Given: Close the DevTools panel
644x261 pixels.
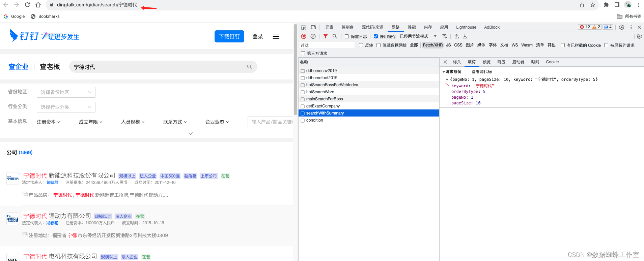Looking at the screenshot, I should pyautogui.click(x=639, y=27).
